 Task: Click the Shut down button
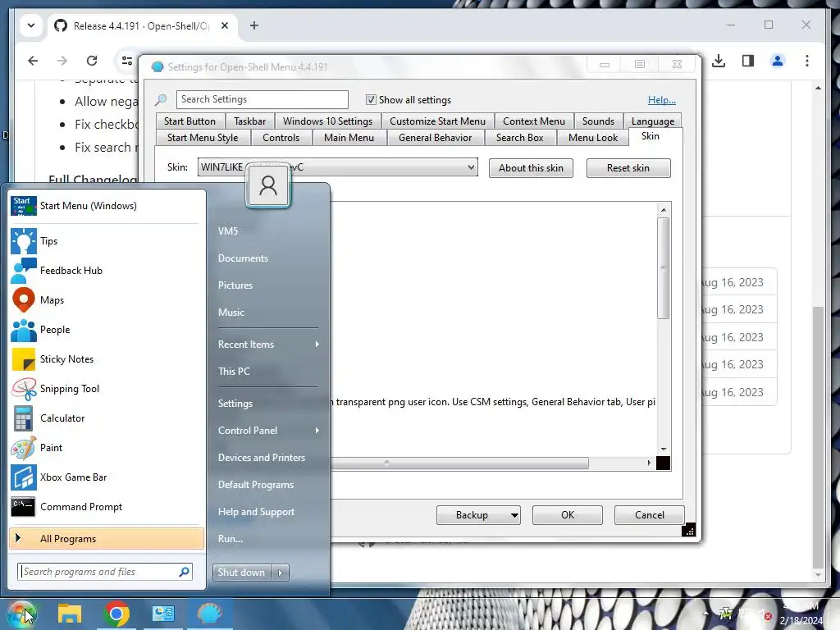pos(242,573)
